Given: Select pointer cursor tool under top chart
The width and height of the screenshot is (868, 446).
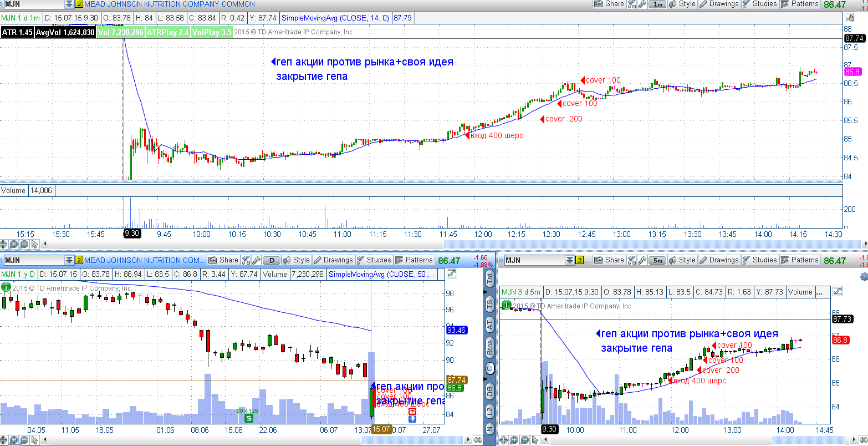Looking at the screenshot, I should pyautogui.click(x=34, y=244).
